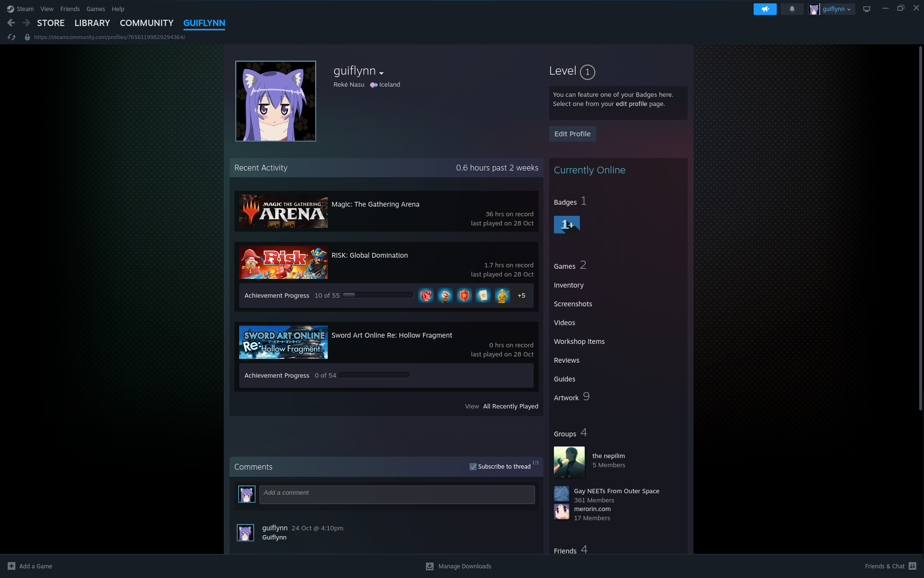Open the Magic: The Gathering Arena thumbnail
The height and width of the screenshot is (578, 924).
coord(283,211)
